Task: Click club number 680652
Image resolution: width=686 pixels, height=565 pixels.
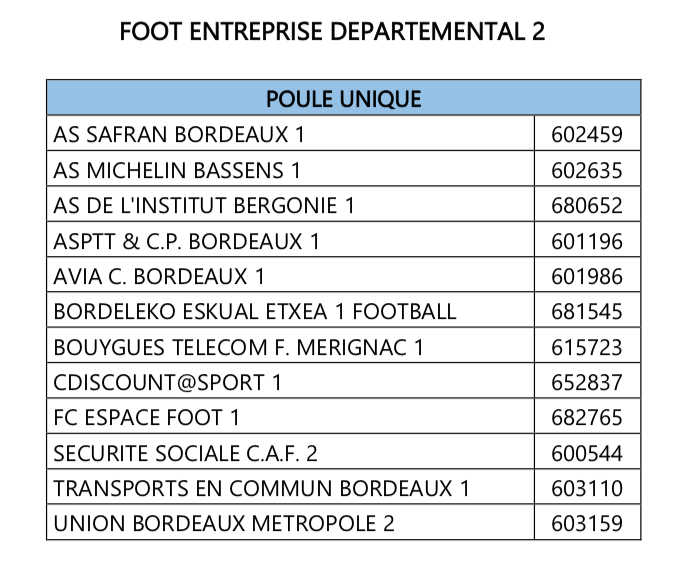Action: (x=587, y=204)
